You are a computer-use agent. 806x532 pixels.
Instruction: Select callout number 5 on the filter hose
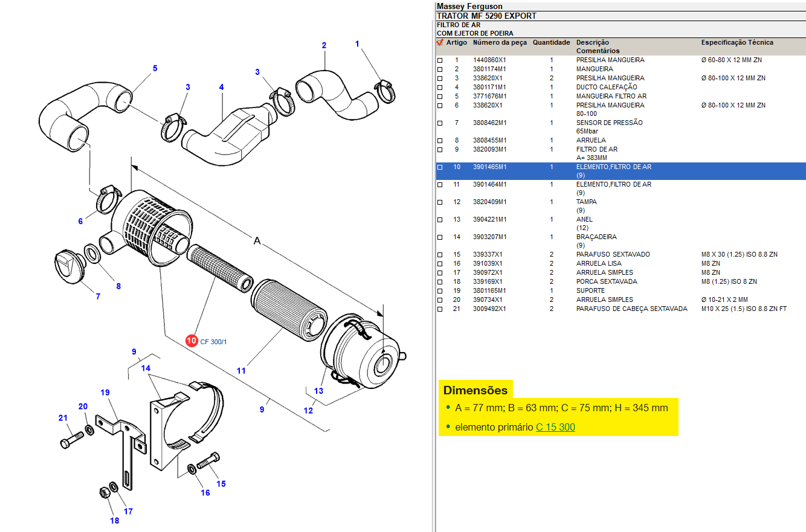[x=155, y=68]
